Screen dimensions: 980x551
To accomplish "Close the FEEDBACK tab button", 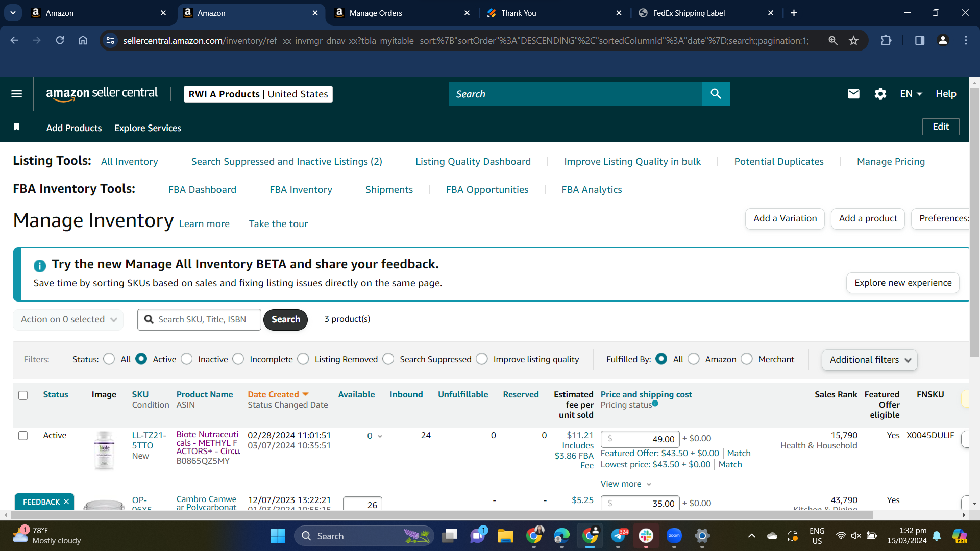I will pyautogui.click(x=66, y=502).
